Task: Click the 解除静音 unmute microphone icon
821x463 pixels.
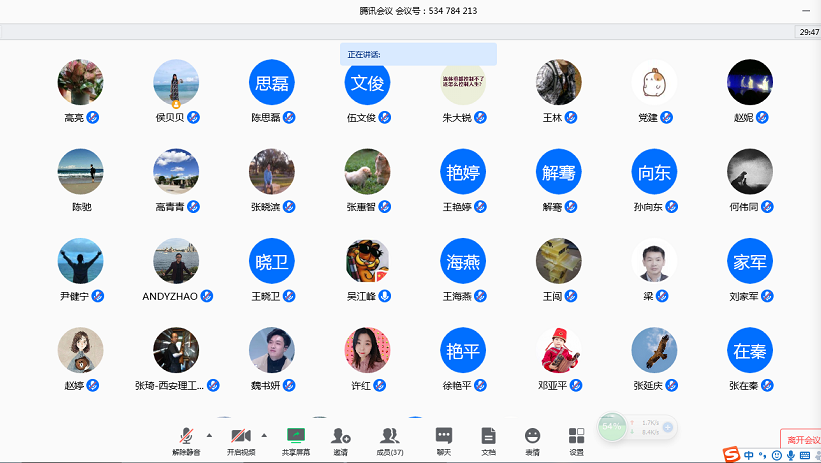Action: pos(186,436)
